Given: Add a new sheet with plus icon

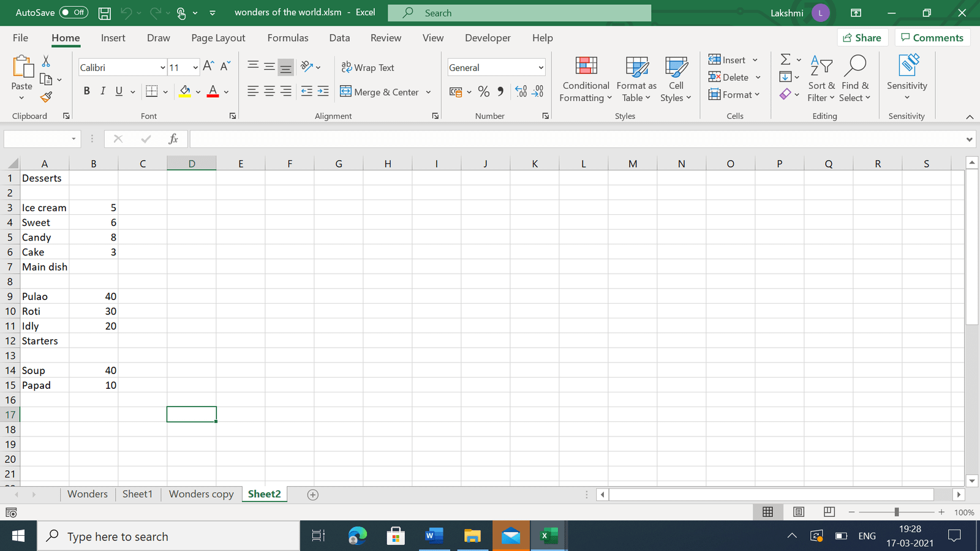Looking at the screenshot, I should pos(312,495).
